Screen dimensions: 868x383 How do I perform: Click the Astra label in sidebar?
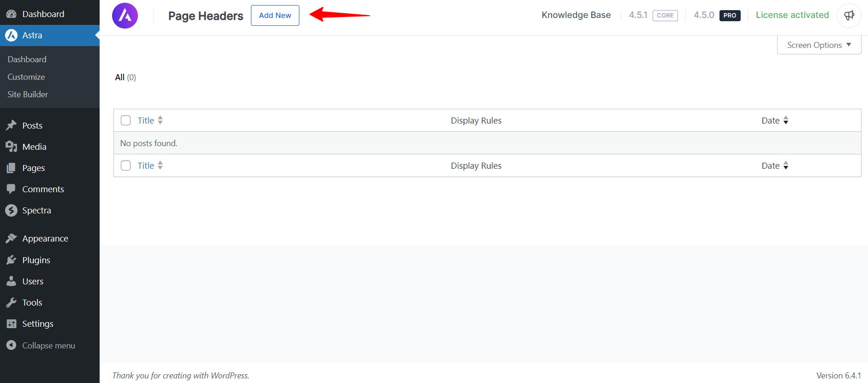[32, 35]
